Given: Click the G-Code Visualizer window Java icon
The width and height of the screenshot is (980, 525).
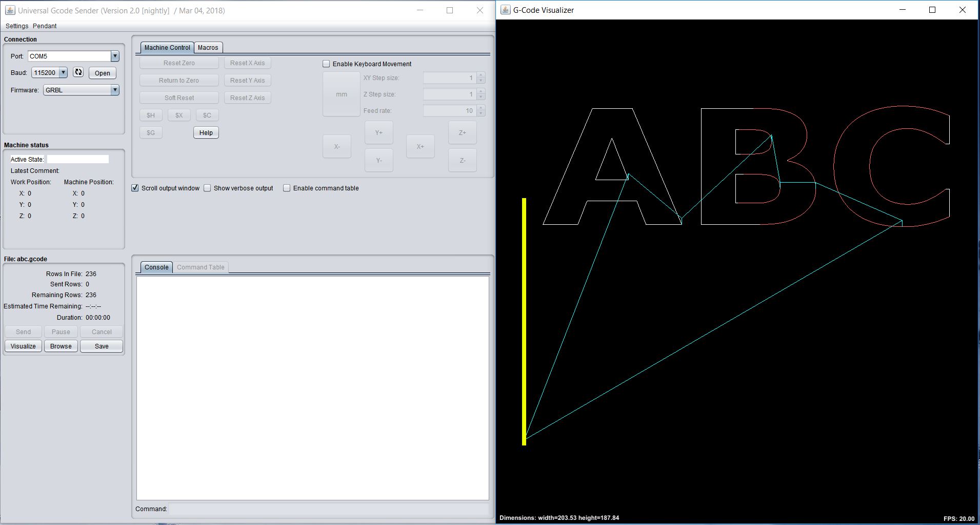Looking at the screenshot, I should point(505,10).
